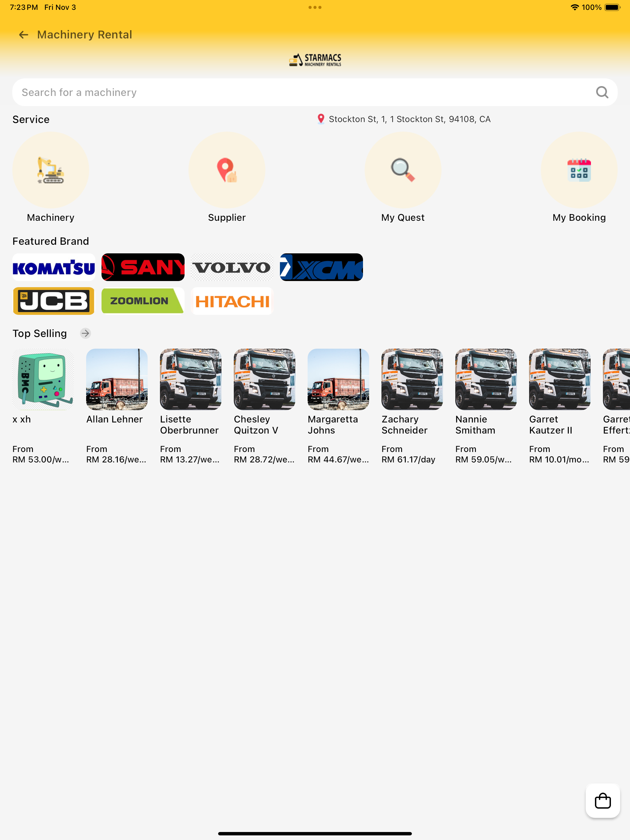Tap the Top Selling heading
Viewport: 630px width, 840px height.
click(x=39, y=333)
